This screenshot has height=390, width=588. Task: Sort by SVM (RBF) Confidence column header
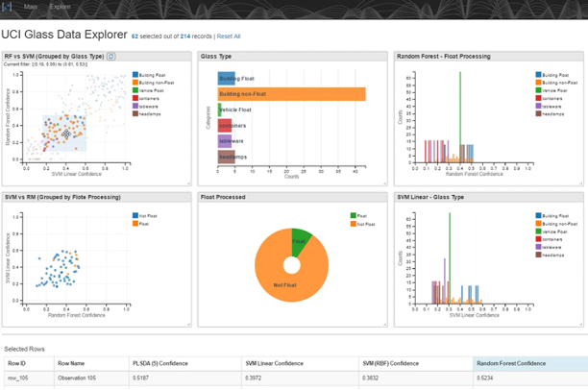click(416, 364)
